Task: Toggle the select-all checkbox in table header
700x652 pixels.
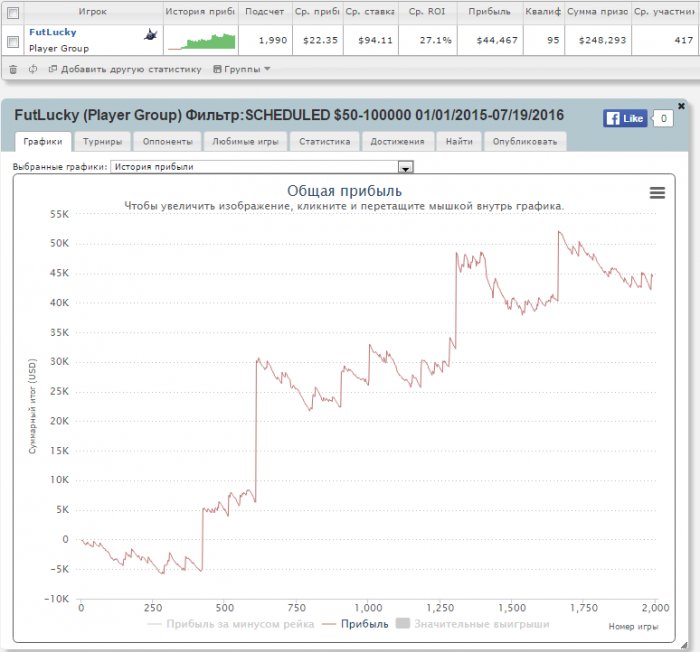Action: [13, 13]
